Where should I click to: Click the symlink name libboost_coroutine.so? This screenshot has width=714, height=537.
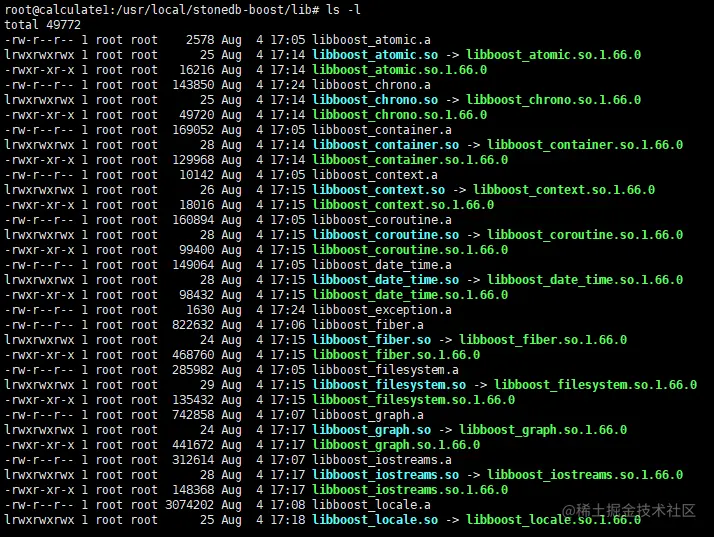click(385, 235)
